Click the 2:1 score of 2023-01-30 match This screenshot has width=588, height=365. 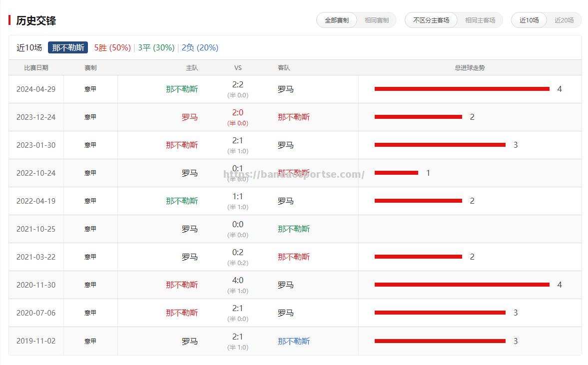(238, 140)
